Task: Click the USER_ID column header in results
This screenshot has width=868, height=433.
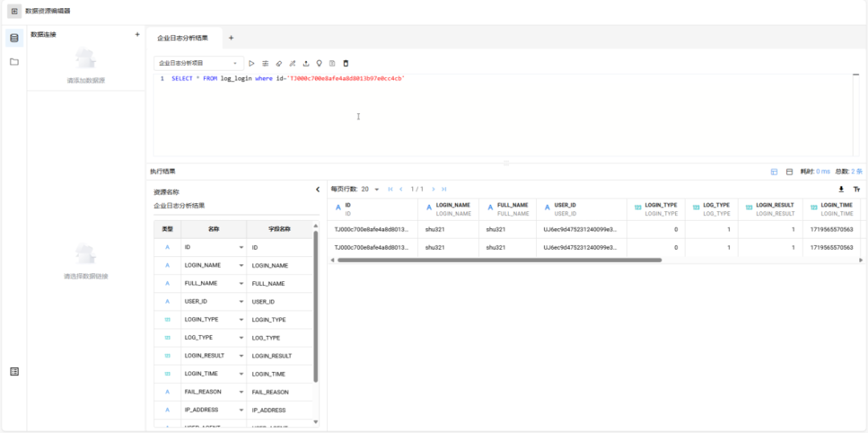Action: click(581, 209)
